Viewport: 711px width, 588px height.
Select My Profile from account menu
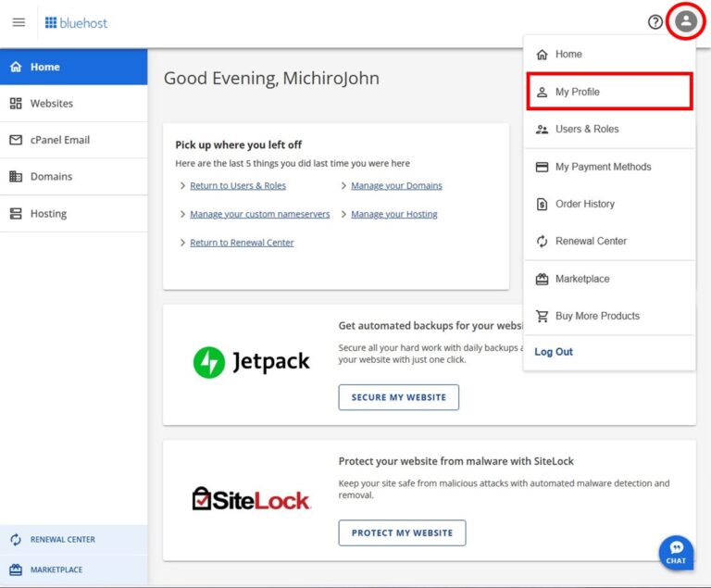[x=609, y=92]
